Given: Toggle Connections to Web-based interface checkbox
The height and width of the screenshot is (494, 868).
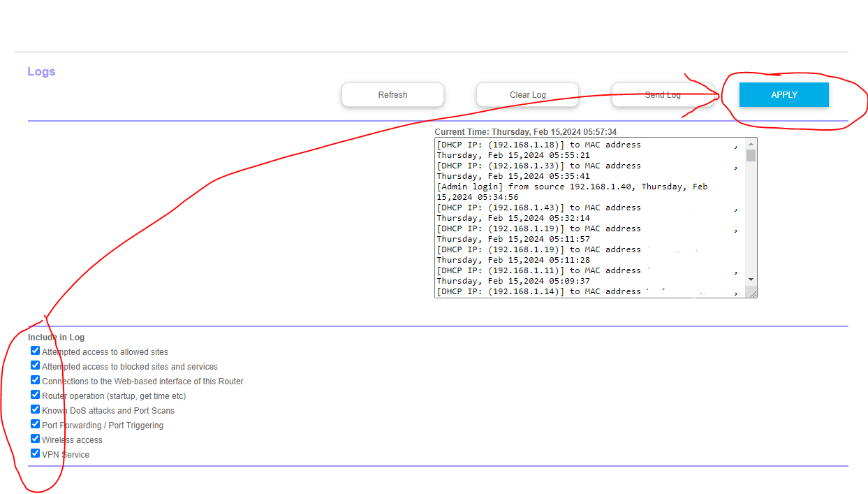Looking at the screenshot, I should click(36, 380).
